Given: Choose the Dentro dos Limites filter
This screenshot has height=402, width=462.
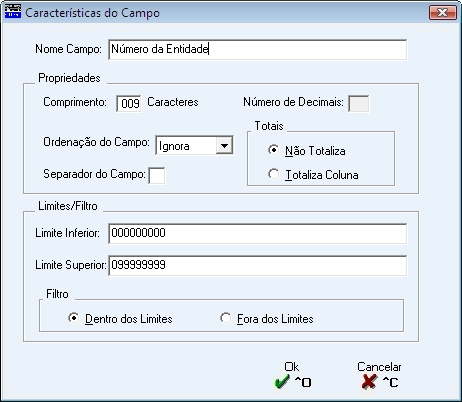Looking at the screenshot, I should tap(74, 318).
